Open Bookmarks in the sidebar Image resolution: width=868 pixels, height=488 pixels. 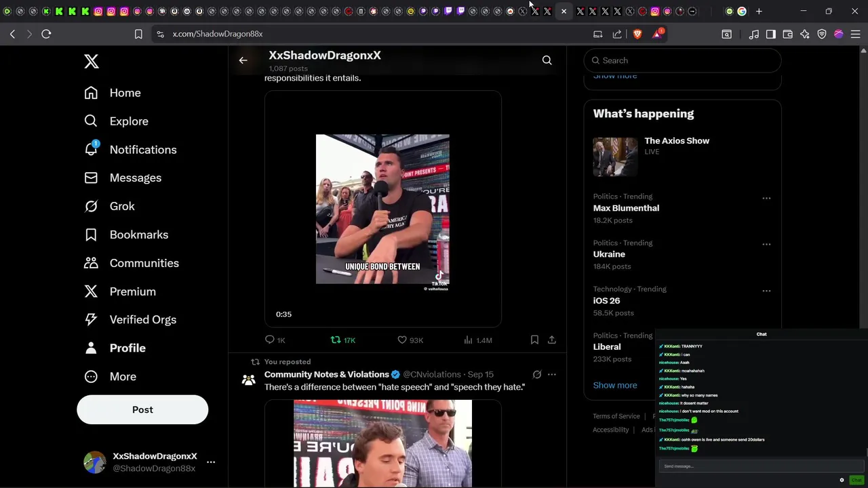(x=126, y=235)
